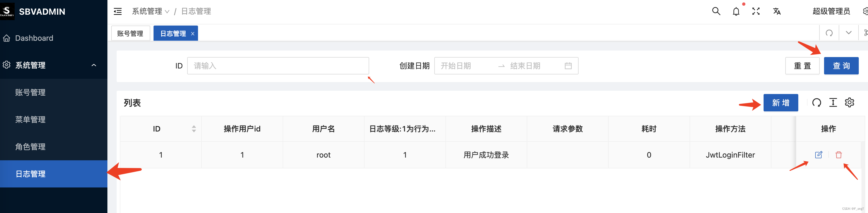Viewport: 868px width, 213px height.
Task: Click the 请求参数 column header
Action: pos(568,129)
